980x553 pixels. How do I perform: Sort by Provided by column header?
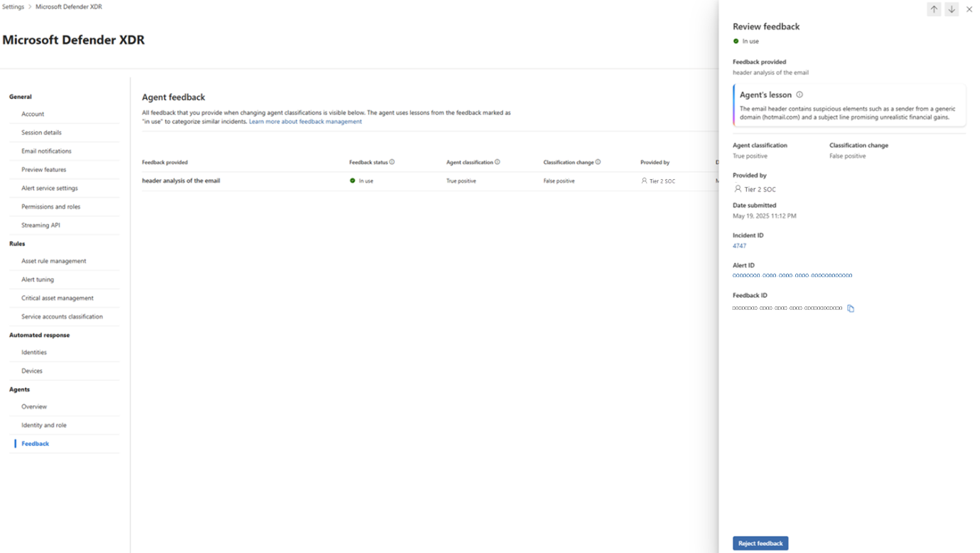[655, 162]
